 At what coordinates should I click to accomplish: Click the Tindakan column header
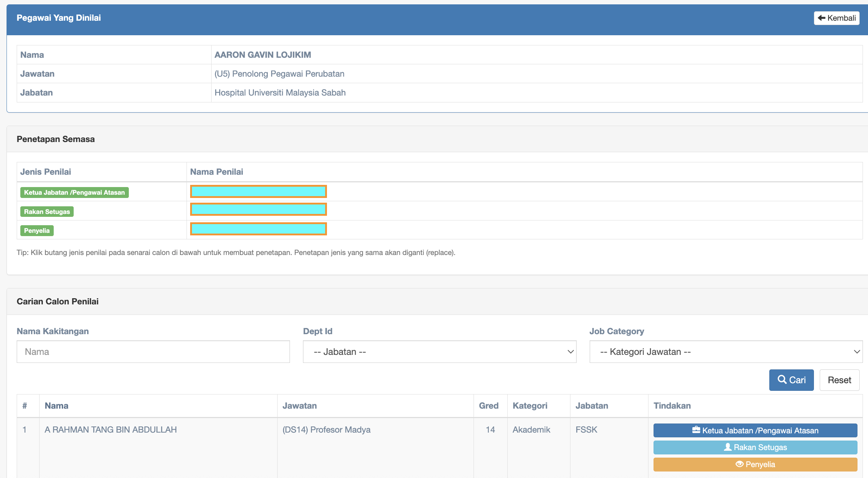pyautogui.click(x=672, y=406)
